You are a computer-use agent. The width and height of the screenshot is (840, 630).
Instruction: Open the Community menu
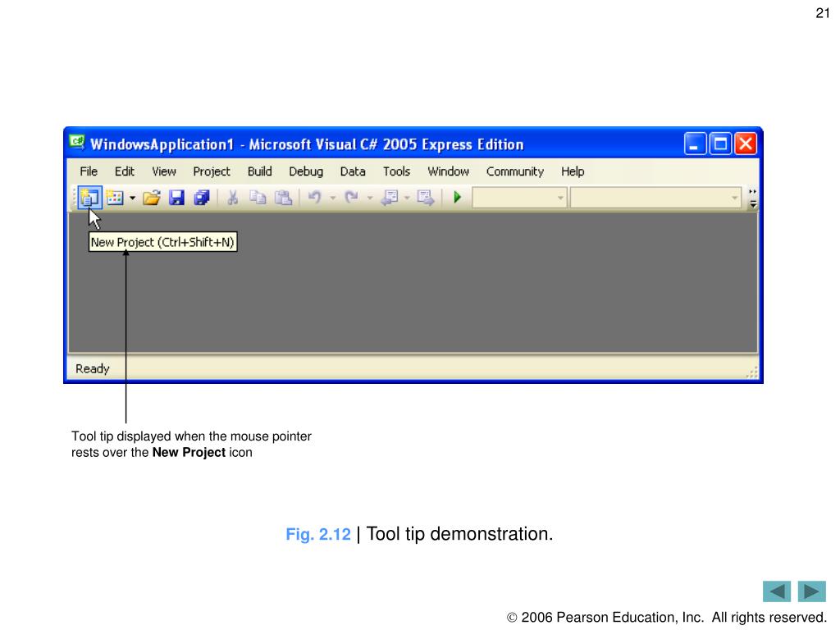point(515,171)
